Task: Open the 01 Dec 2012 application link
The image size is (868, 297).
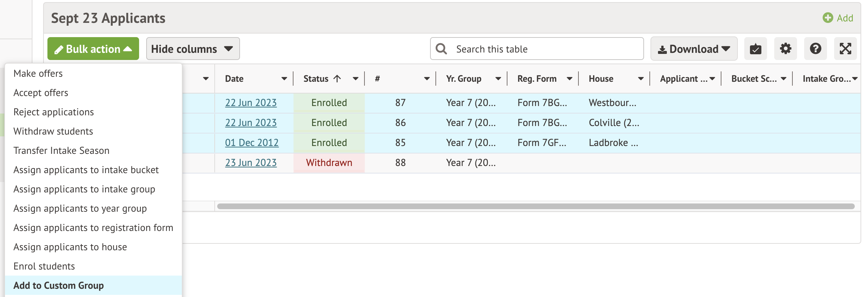Action: click(x=251, y=143)
